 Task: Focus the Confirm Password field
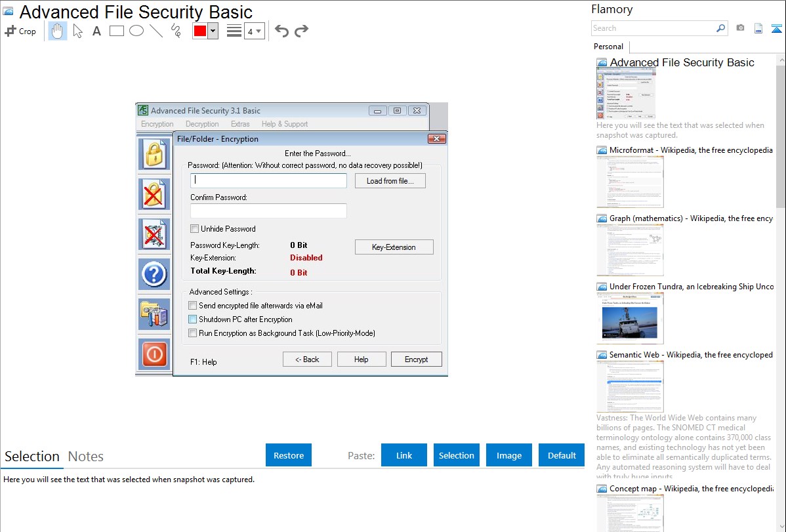point(268,211)
